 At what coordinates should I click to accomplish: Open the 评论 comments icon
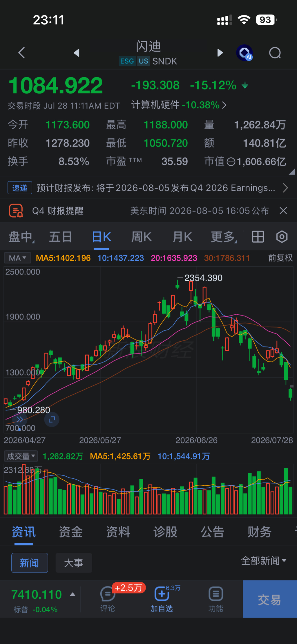tap(108, 599)
